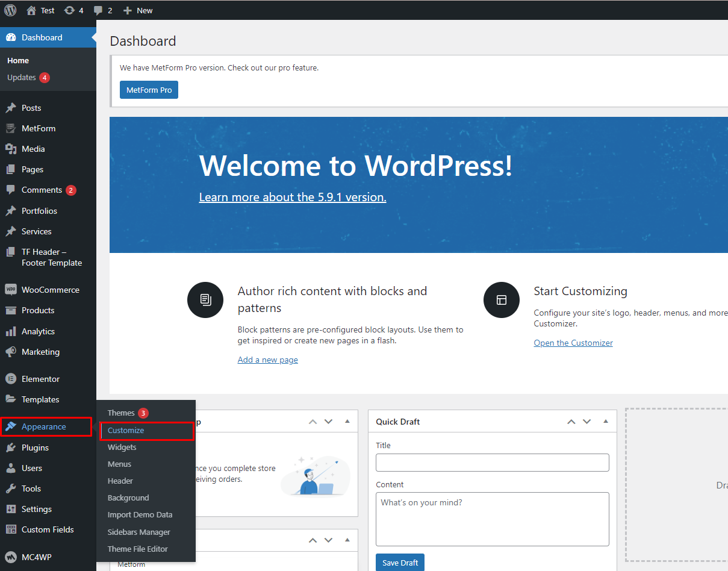
Task: Click the Analytics bar chart icon
Action: [11, 331]
